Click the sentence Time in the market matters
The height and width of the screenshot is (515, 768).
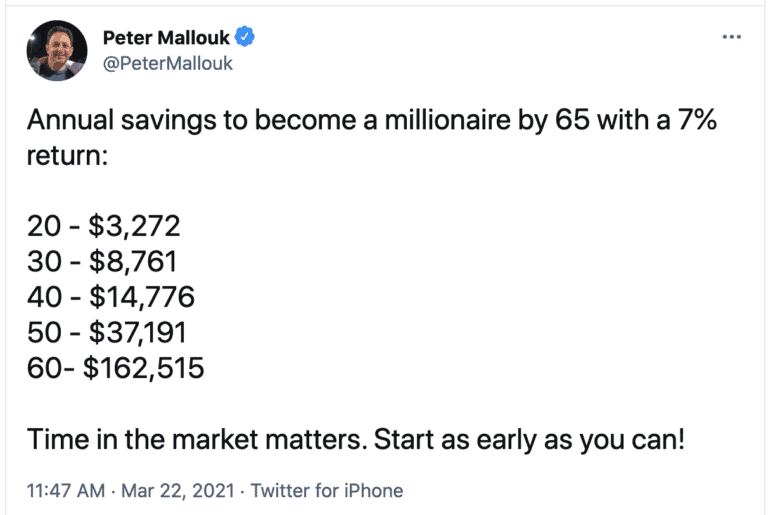[x=197, y=439]
